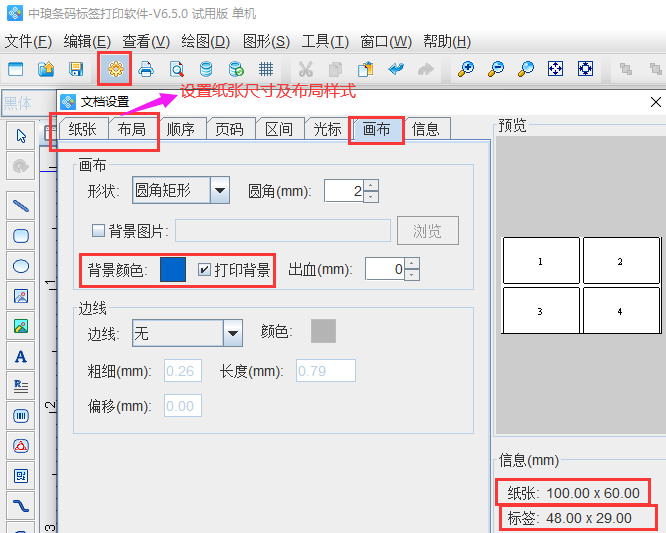
Task: Open the 窗口(W) menu
Action: pos(386,42)
